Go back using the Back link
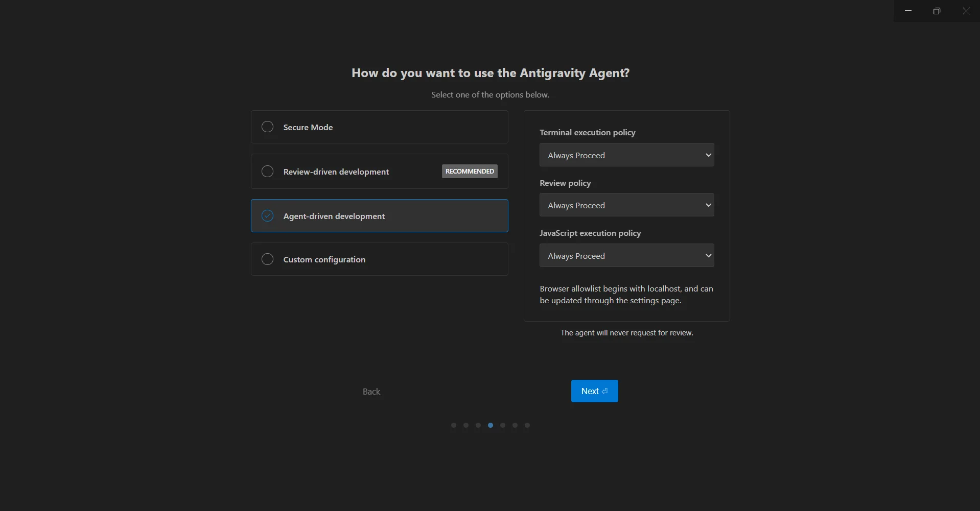The image size is (980, 511). point(371,391)
